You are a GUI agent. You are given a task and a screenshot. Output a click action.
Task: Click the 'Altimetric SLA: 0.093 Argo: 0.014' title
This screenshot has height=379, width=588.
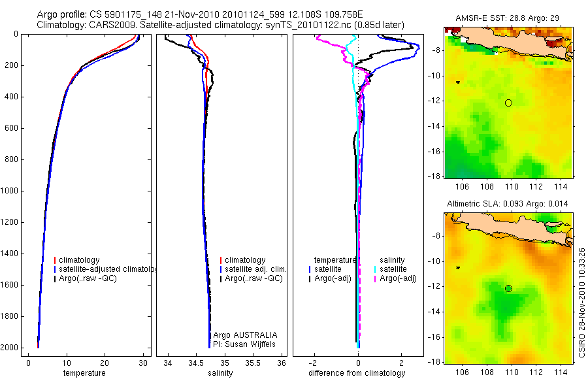click(508, 204)
